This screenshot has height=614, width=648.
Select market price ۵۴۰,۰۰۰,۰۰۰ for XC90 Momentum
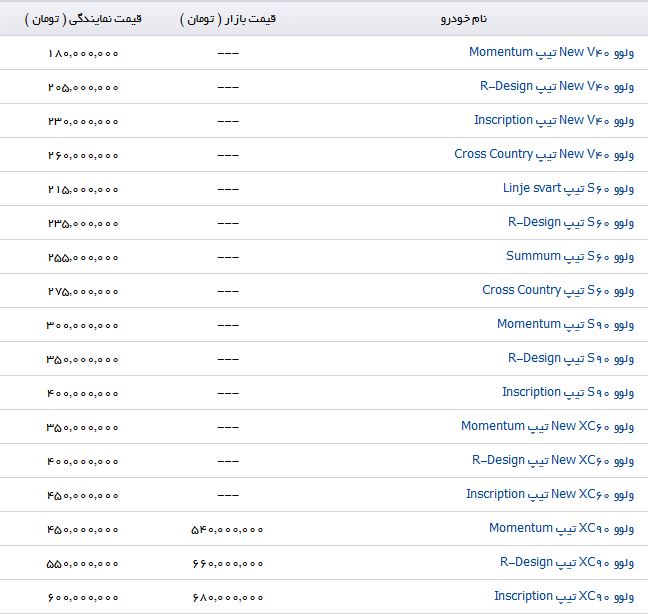click(227, 530)
